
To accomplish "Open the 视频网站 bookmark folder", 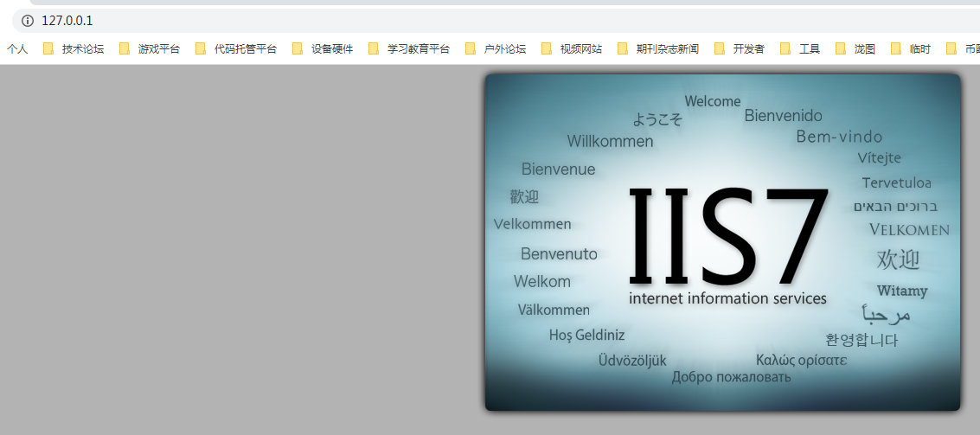I will coord(572,48).
